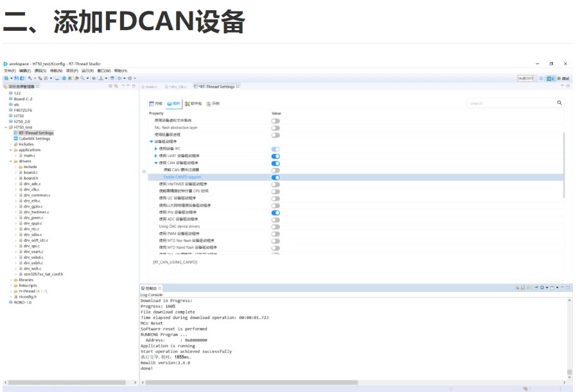
Task: Click link-with-editor icon in project explorer
Action: tap(116, 86)
